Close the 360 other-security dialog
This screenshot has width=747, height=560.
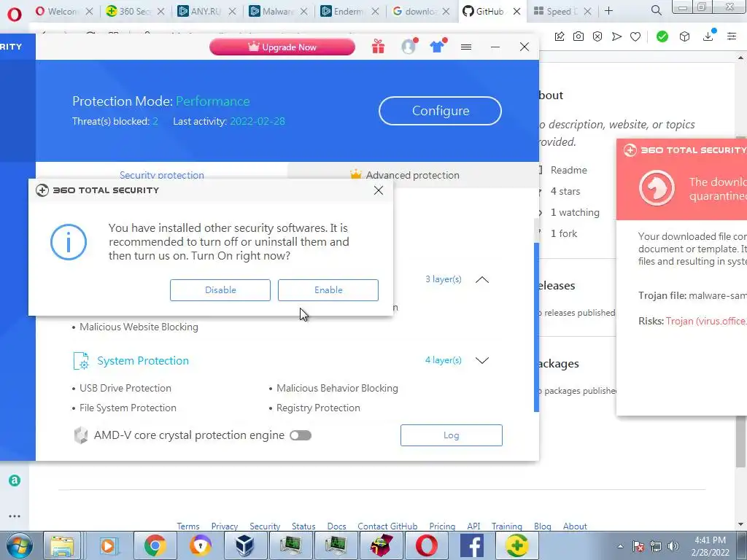379,190
